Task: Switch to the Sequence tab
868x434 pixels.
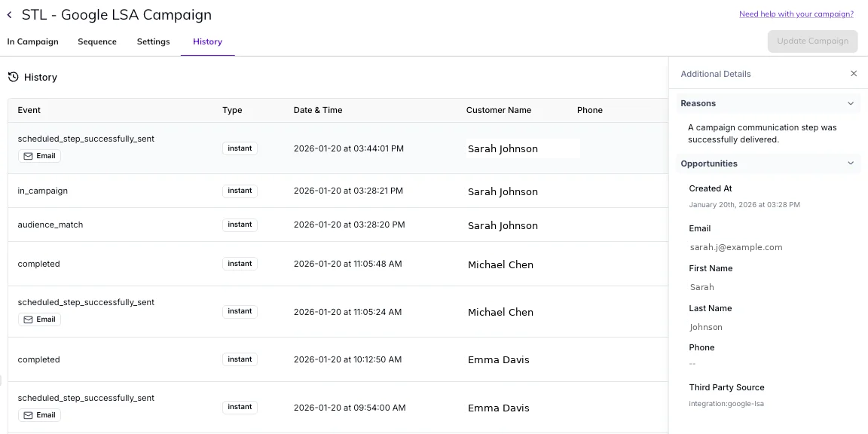Action: pos(96,41)
